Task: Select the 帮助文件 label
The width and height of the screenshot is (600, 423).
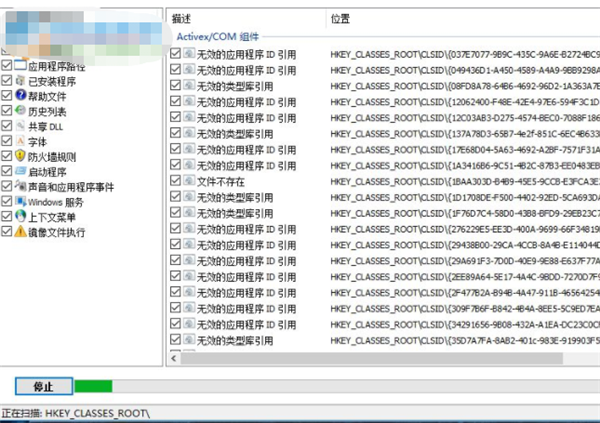Action: (47, 96)
